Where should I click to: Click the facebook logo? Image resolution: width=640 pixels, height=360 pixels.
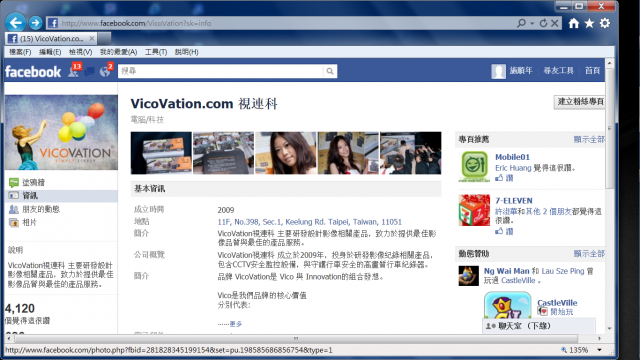click(33, 72)
